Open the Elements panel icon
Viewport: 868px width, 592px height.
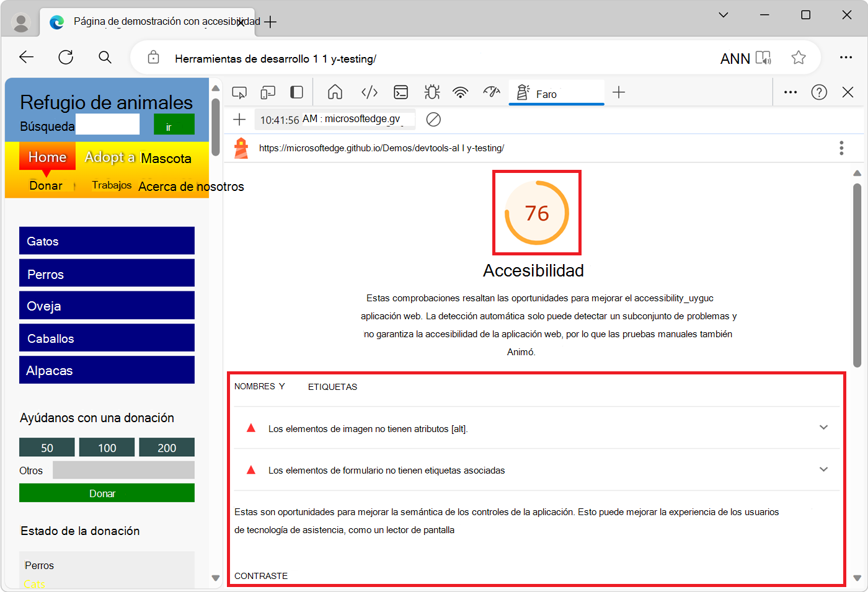pyautogui.click(x=369, y=92)
